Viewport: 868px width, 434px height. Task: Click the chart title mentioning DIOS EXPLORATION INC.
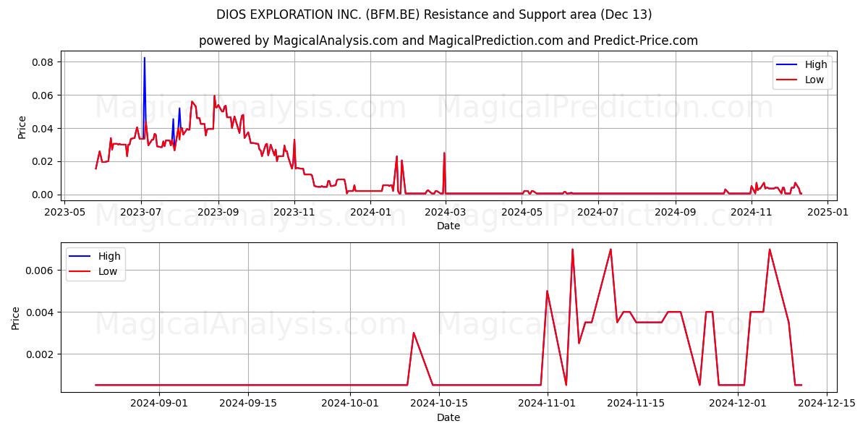434,14
